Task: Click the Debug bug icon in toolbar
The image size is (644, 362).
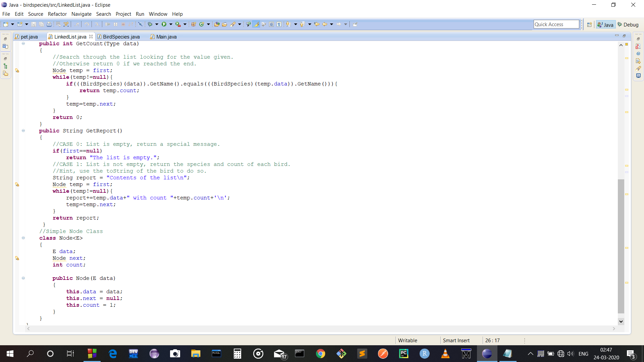Action: coord(150,24)
